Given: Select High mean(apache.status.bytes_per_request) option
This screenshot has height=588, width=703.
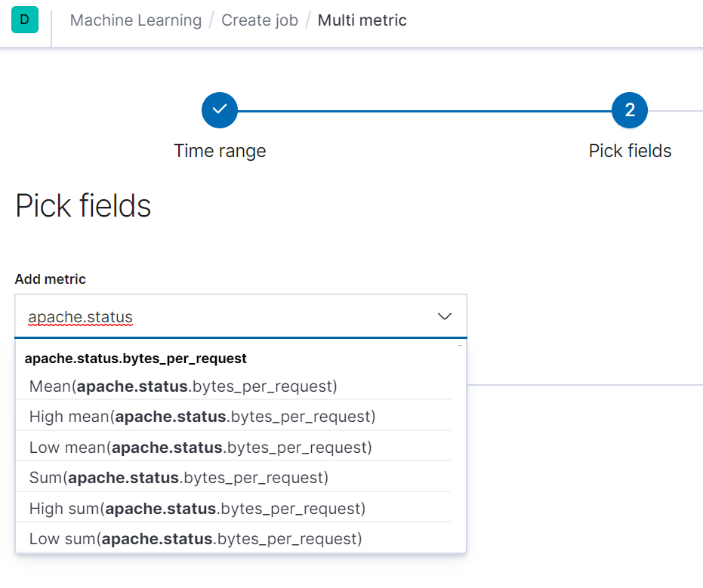Looking at the screenshot, I should coord(233,417).
